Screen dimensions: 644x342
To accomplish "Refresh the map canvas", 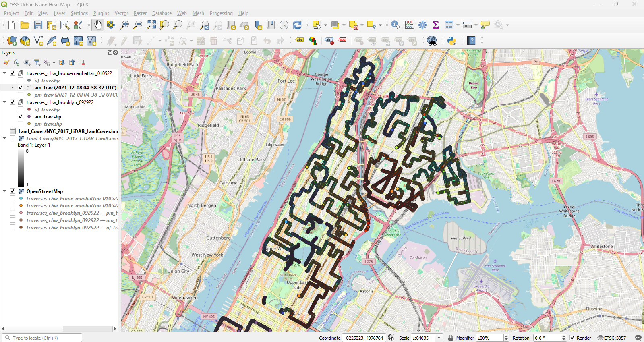I will tap(297, 25).
